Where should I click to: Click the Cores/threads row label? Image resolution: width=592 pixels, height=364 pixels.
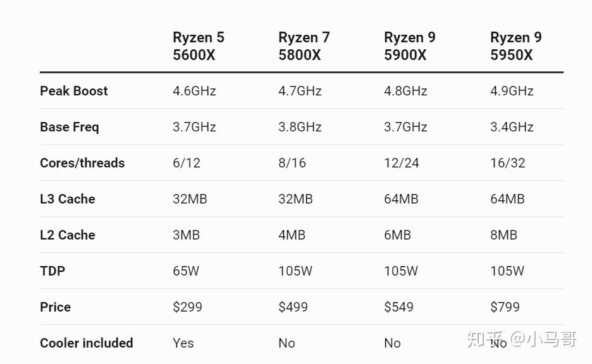[x=82, y=163]
